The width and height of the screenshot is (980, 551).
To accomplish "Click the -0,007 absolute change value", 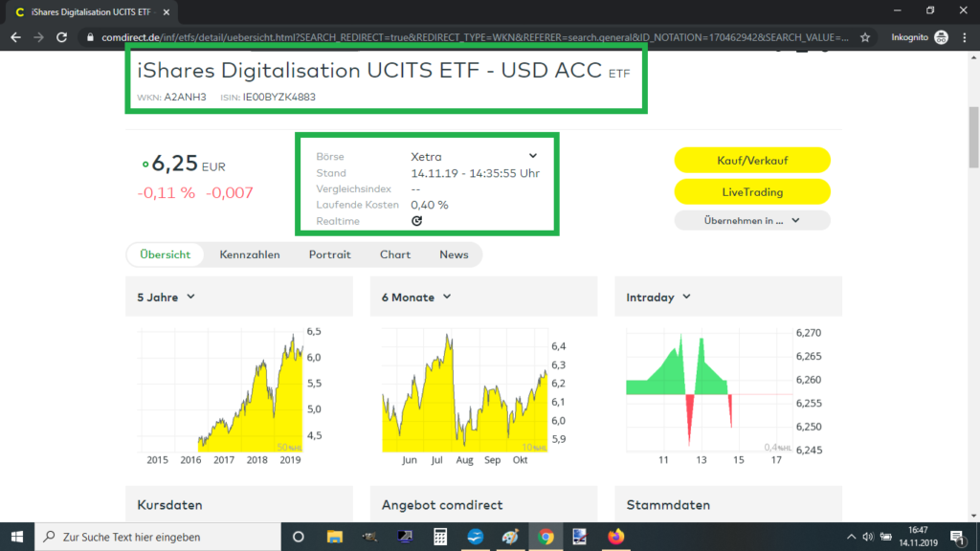I will pos(230,192).
